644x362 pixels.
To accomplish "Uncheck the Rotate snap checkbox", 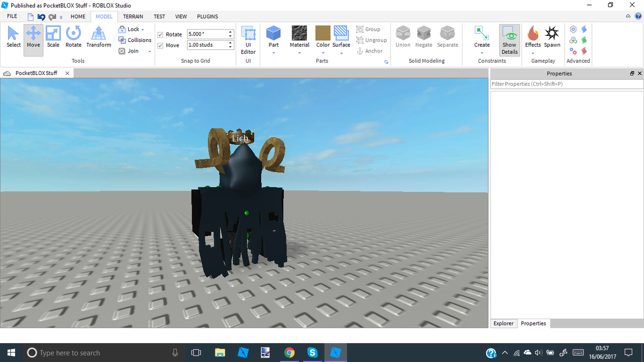I will [x=160, y=34].
